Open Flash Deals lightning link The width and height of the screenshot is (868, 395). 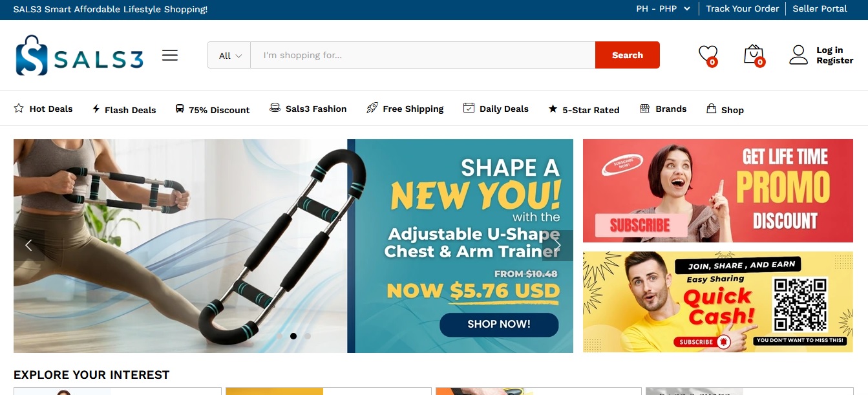[x=124, y=109]
